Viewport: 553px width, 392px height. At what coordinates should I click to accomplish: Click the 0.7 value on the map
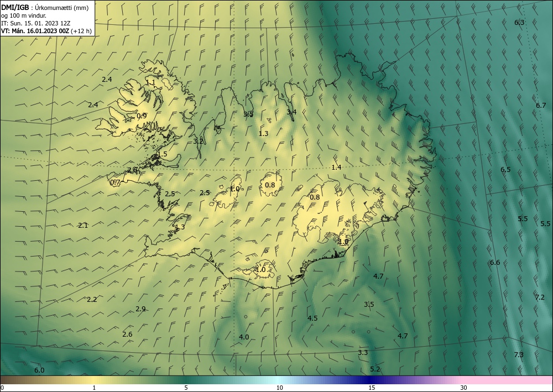115,182
